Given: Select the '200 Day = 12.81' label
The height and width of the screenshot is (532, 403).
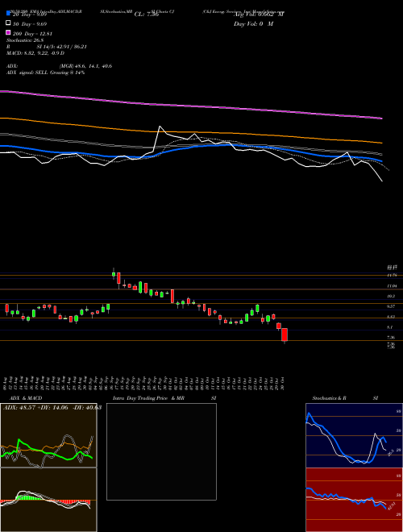Looking at the screenshot, I should (x=32, y=34).
